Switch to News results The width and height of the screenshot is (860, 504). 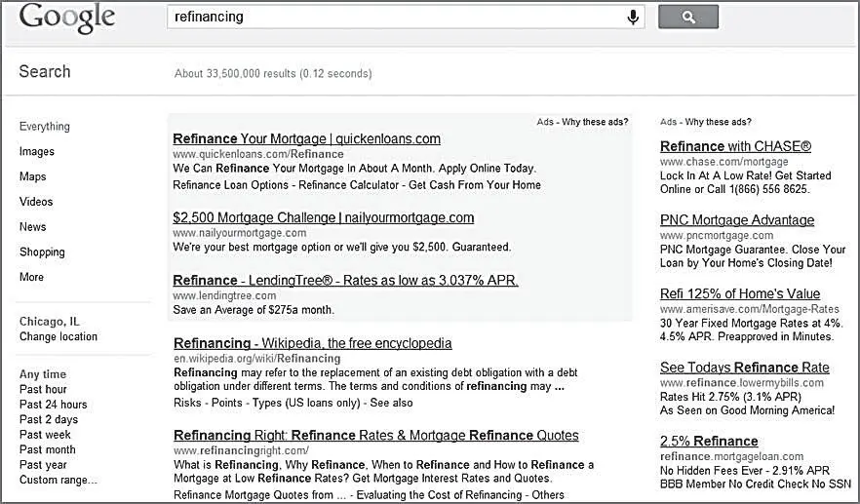(32, 226)
